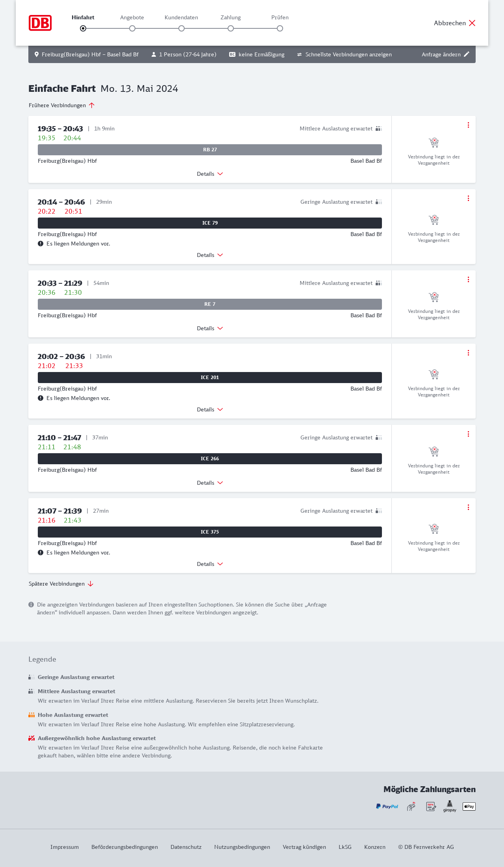Click the PayPal payment icon

(387, 806)
